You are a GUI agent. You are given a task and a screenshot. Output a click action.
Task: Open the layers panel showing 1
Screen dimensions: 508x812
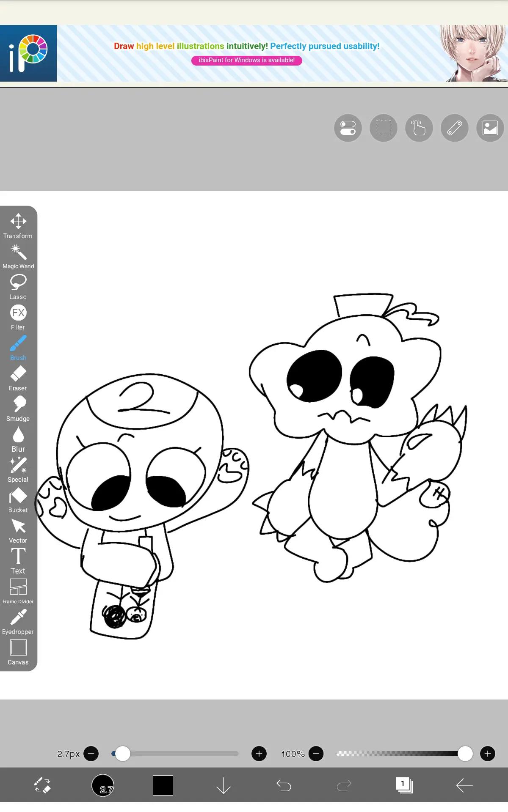pos(404,785)
